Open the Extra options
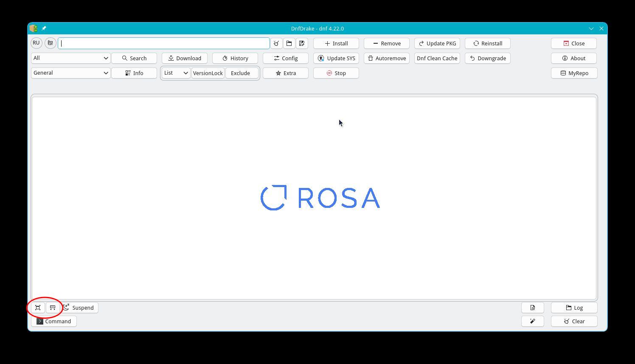 [x=286, y=73]
